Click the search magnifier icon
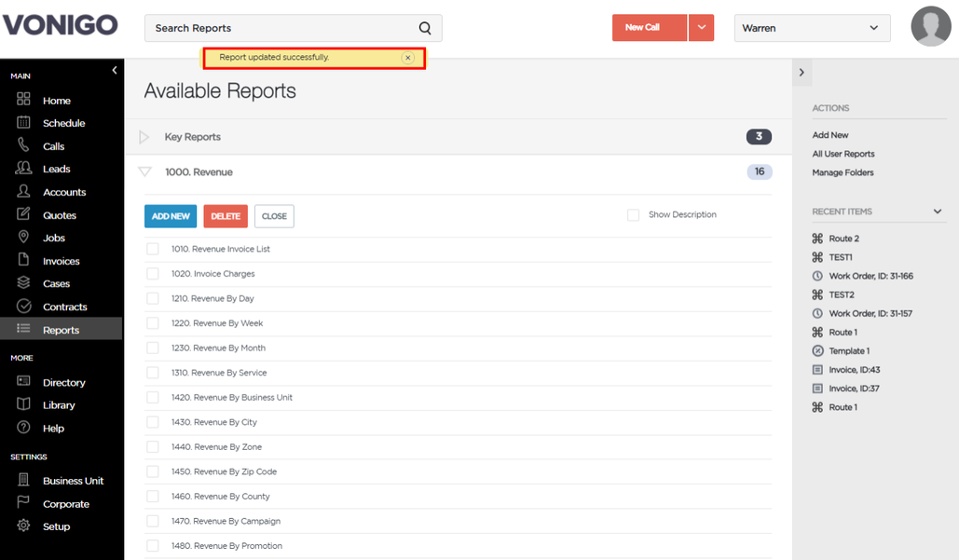Screen dimensions: 959x560 pyautogui.click(x=424, y=28)
